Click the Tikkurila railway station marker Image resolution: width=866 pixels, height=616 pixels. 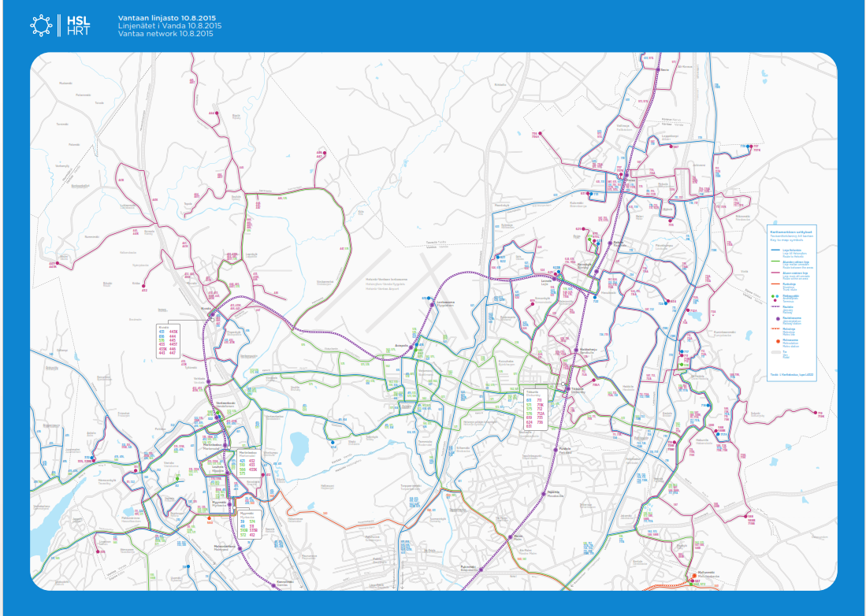click(569, 388)
